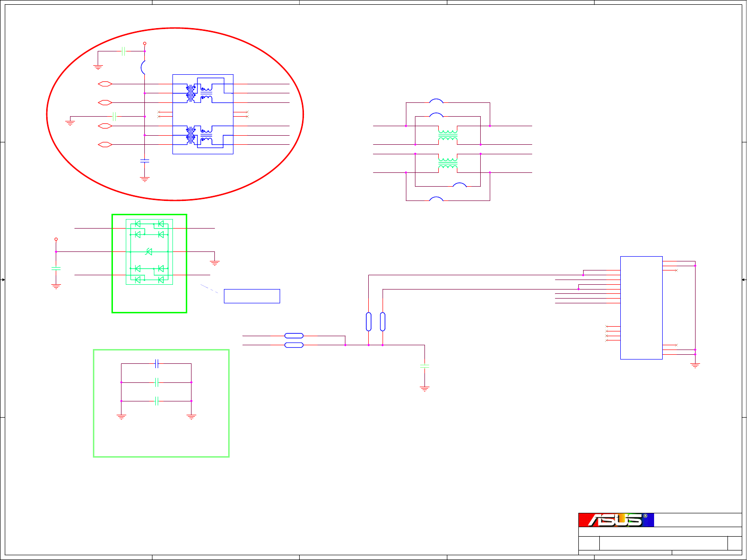Select the bottommost red hexagonal port symbol
The image size is (747, 560).
[x=105, y=144]
